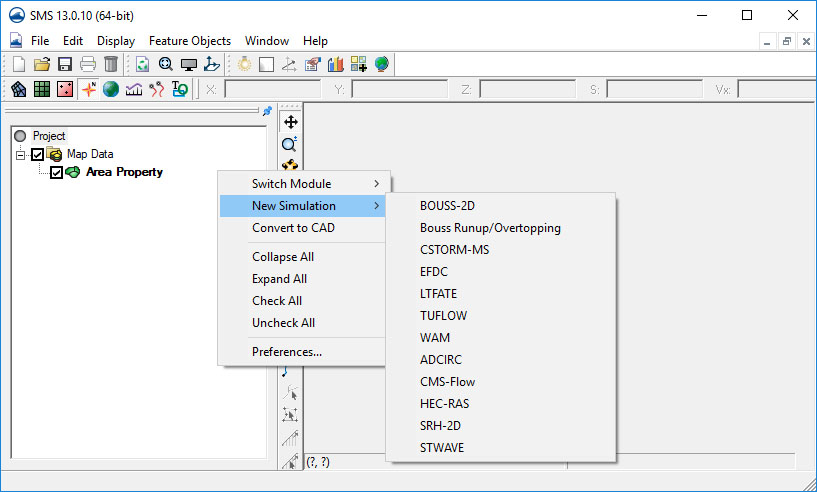The width and height of the screenshot is (817, 492).
Task: Select the Pan tool
Action: [x=291, y=122]
